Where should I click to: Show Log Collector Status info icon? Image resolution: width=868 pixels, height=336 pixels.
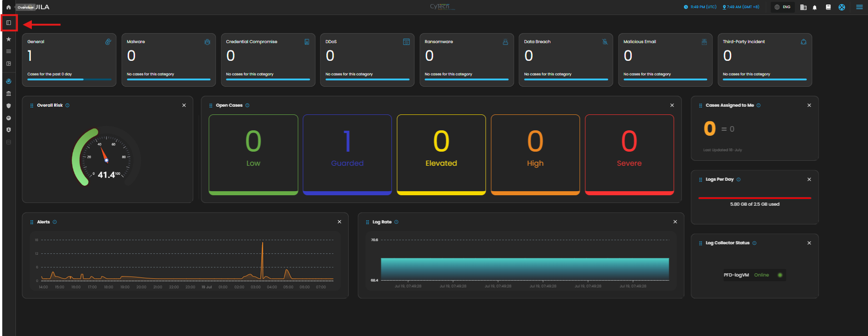coord(754,243)
